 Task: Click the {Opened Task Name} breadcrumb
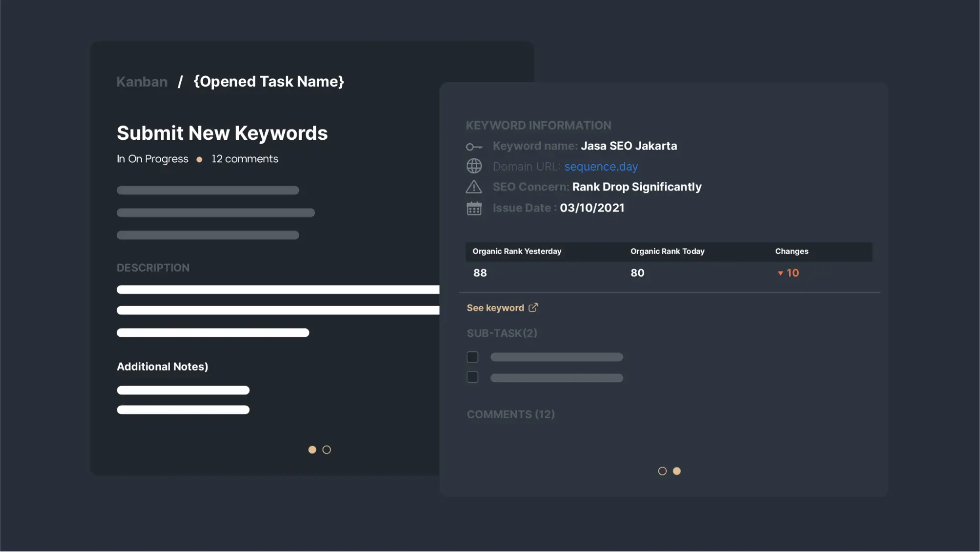[x=269, y=82]
